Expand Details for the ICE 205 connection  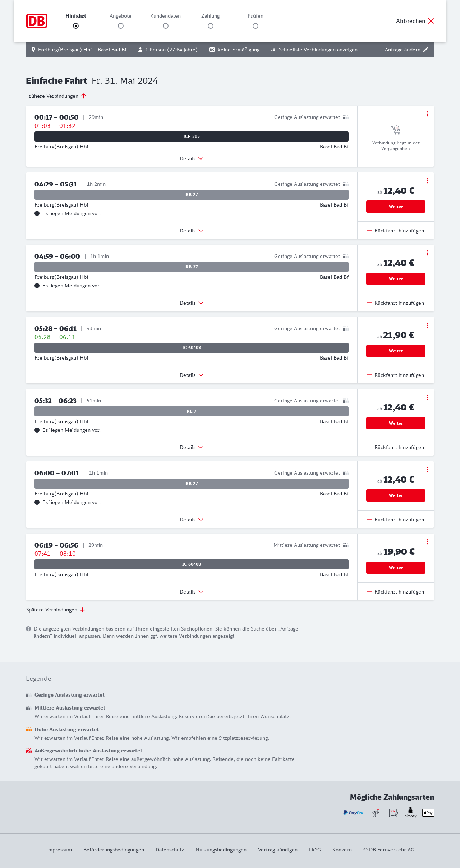click(x=192, y=158)
